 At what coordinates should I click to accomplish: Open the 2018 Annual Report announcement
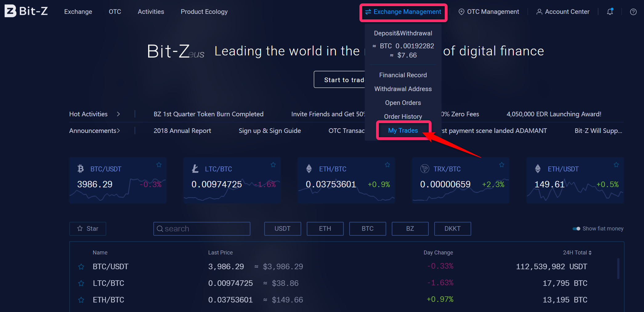tap(182, 131)
